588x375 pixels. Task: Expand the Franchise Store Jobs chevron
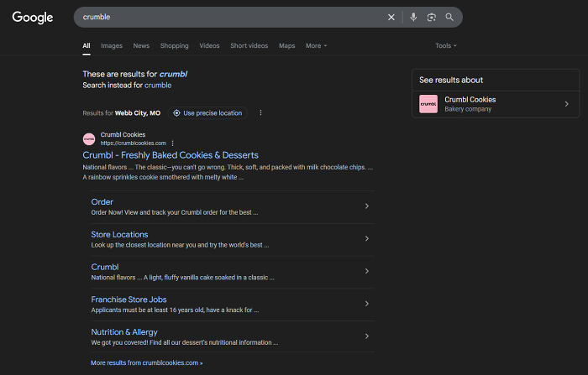[x=367, y=304]
